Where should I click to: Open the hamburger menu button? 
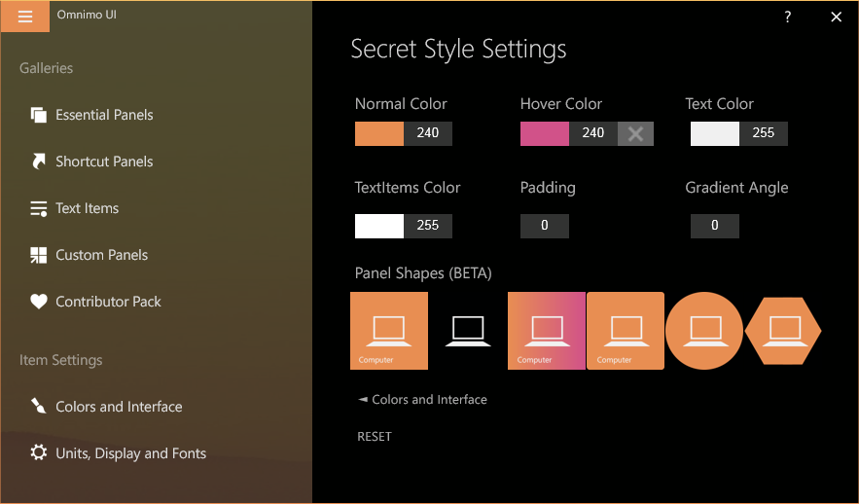(x=25, y=17)
